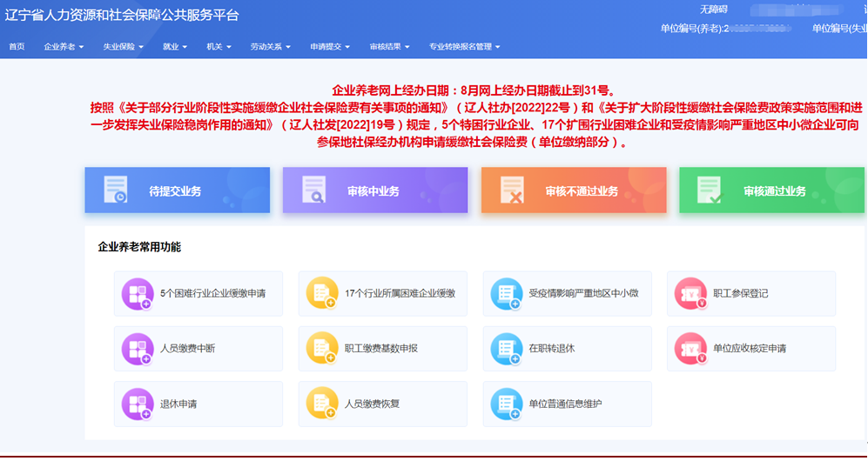This screenshot has width=868, height=461.
Task: Open the 专业转换报名管理 dropdown menu
Action: [464, 47]
